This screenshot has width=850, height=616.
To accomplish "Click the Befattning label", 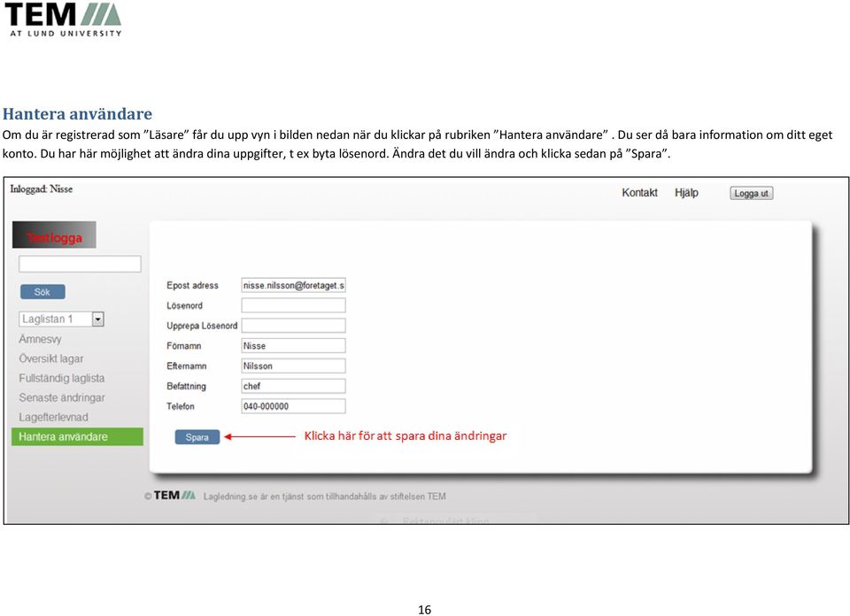I will 187,386.
